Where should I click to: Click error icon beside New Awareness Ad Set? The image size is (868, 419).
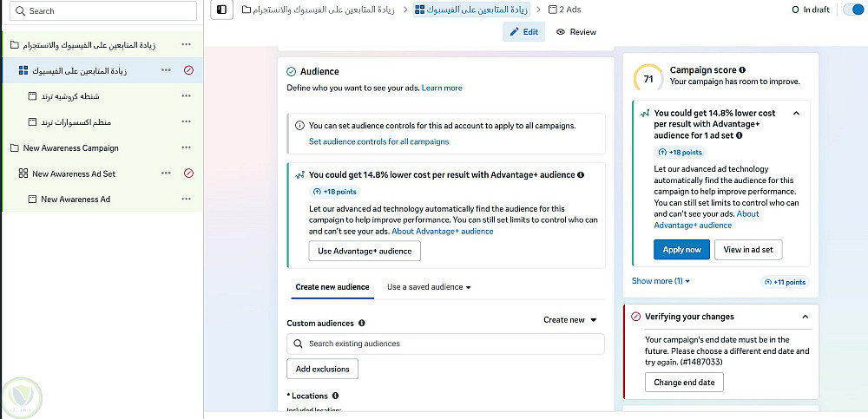tap(188, 173)
